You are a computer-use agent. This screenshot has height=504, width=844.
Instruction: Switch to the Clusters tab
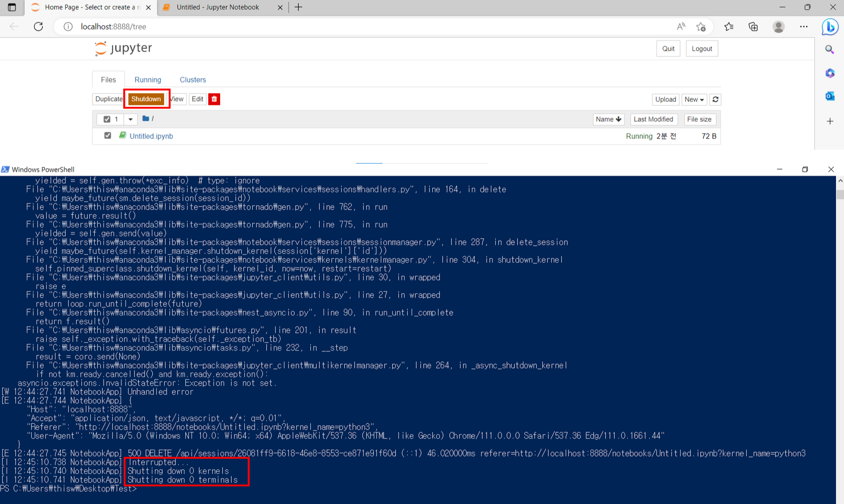[x=193, y=79]
